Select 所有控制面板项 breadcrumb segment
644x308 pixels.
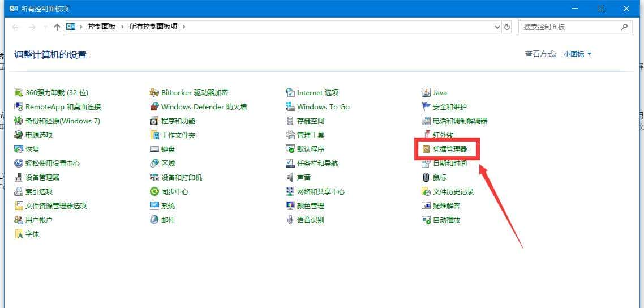point(153,27)
